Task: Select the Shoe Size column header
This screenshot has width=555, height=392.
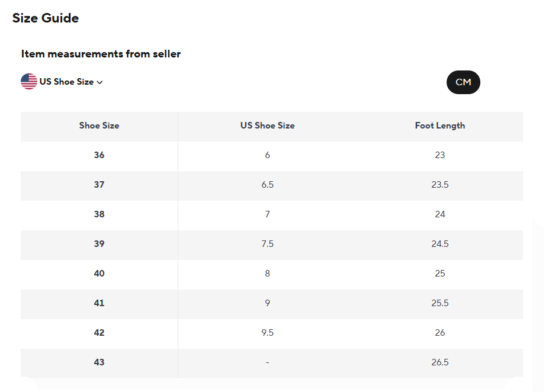Action: 99,126
